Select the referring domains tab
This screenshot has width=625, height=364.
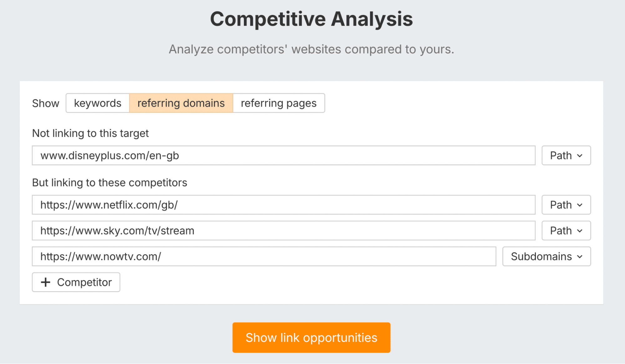(181, 103)
